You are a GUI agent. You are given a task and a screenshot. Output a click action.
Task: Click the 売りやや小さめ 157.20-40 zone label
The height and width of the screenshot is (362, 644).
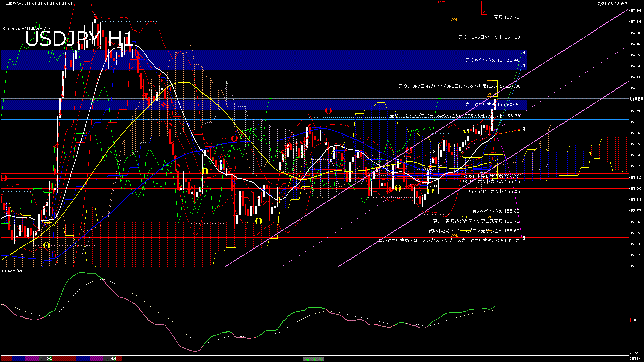pos(492,60)
